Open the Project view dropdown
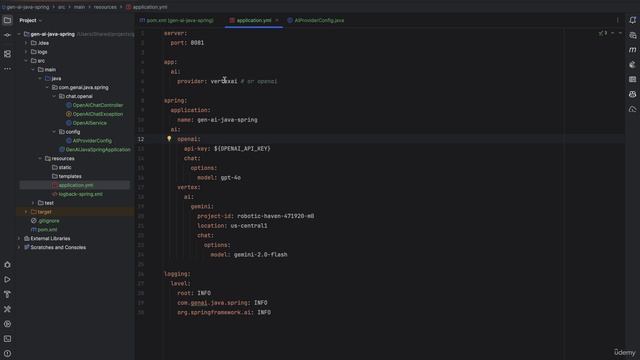Screen dimensions: 640x360 point(31,20)
